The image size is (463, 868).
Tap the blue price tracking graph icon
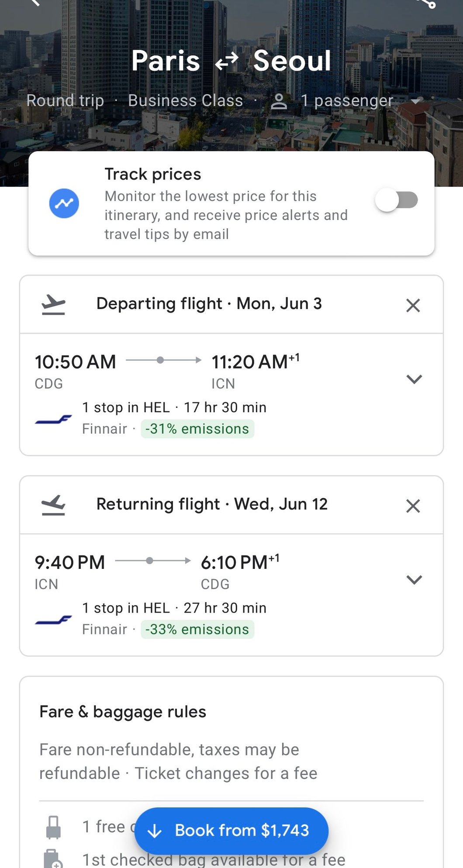click(x=64, y=203)
